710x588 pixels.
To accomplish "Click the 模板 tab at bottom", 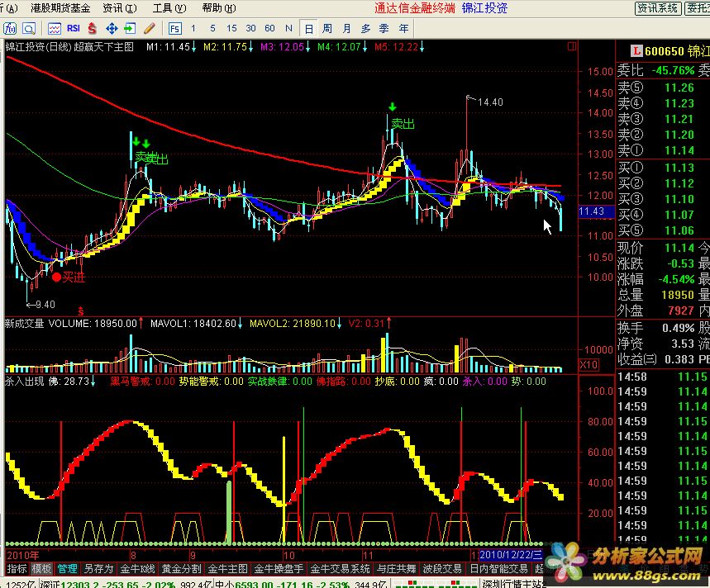I will pos(41,568).
